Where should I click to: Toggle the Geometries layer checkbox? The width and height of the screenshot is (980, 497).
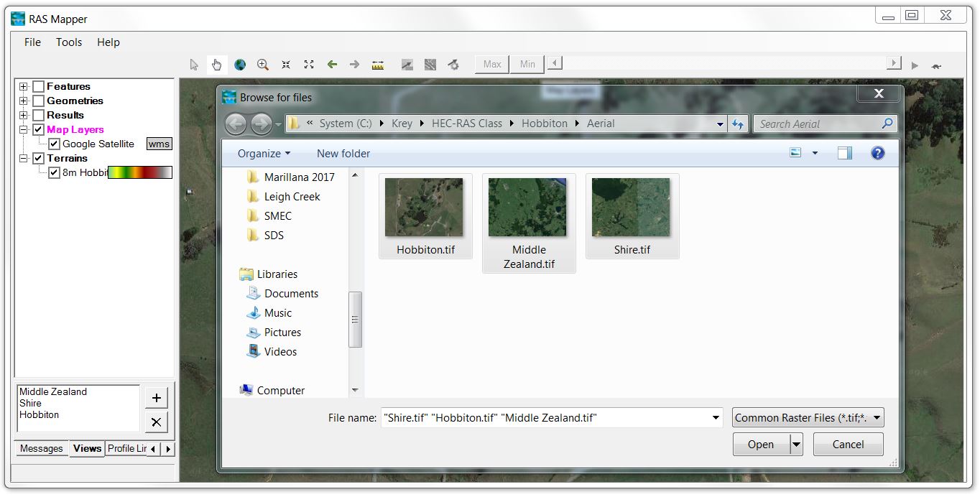pyautogui.click(x=39, y=101)
